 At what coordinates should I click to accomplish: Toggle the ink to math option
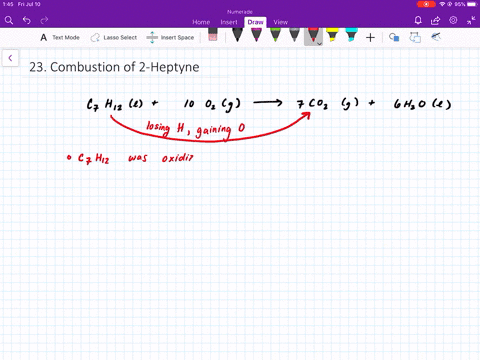436,36
